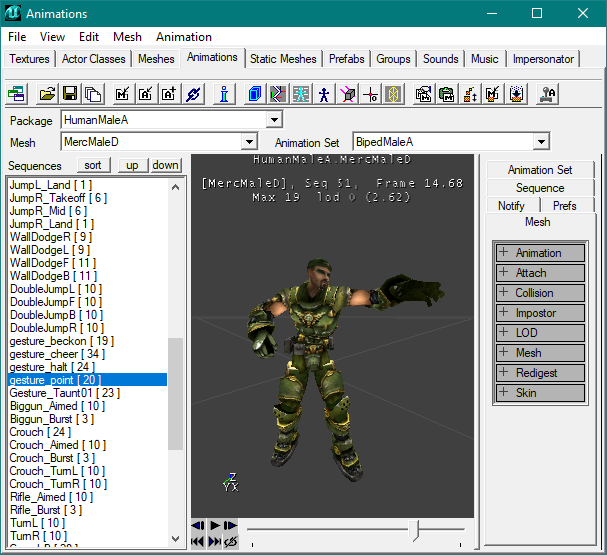Open the Sequence properties tab
This screenshot has height=555, width=607.
[540, 188]
